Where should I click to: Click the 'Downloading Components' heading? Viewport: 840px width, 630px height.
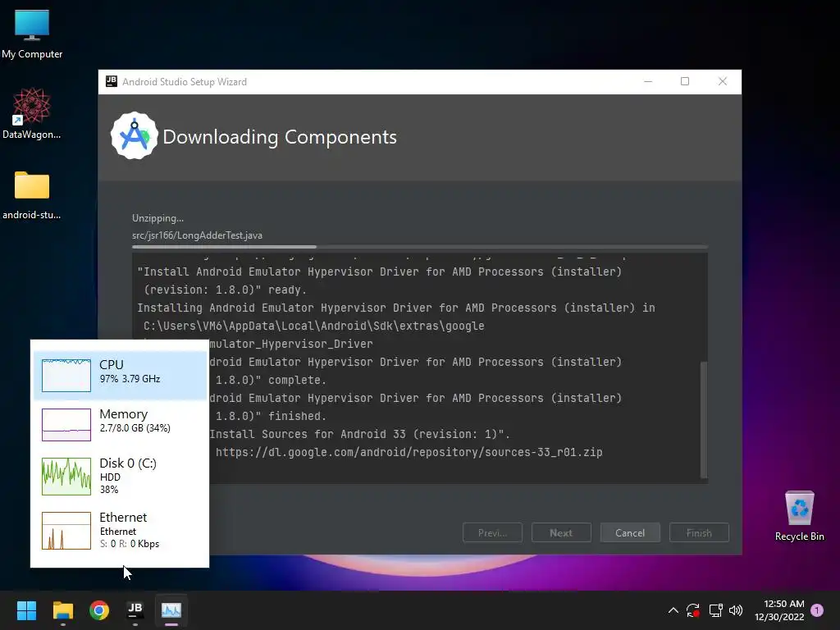click(280, 137)
